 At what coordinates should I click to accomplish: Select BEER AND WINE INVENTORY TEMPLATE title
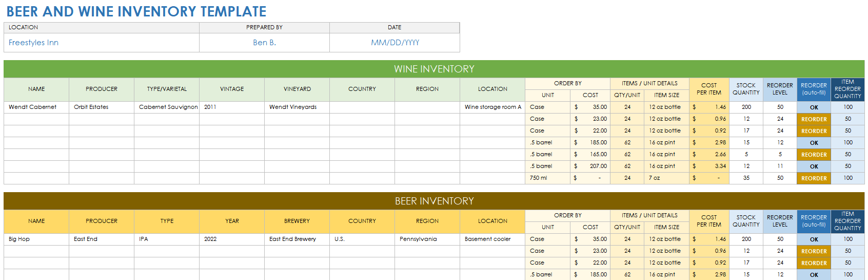coord(136,11)
